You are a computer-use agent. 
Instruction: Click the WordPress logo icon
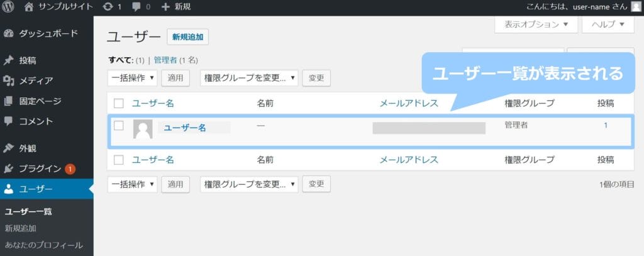pyautogui.click(x=9, y=7)
